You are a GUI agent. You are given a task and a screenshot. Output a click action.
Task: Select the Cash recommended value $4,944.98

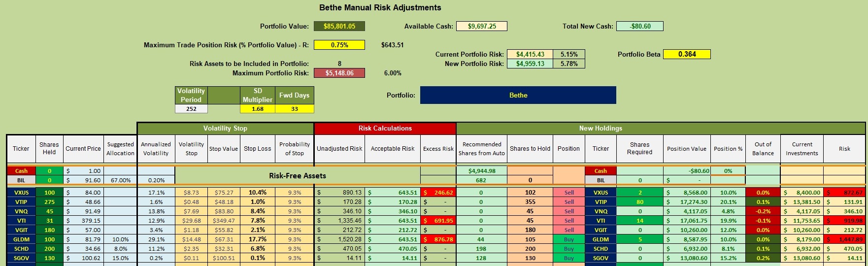(481, 171)
